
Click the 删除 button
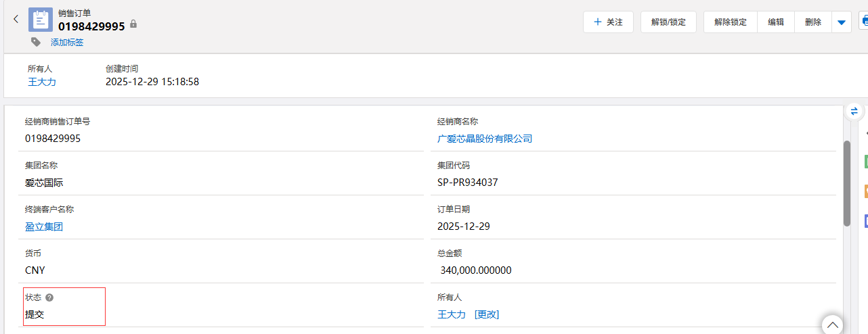tap(813, 22)
